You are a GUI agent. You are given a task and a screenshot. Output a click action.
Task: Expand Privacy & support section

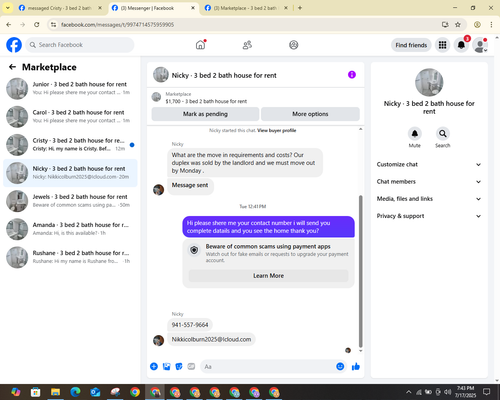[x=429, y=216]
